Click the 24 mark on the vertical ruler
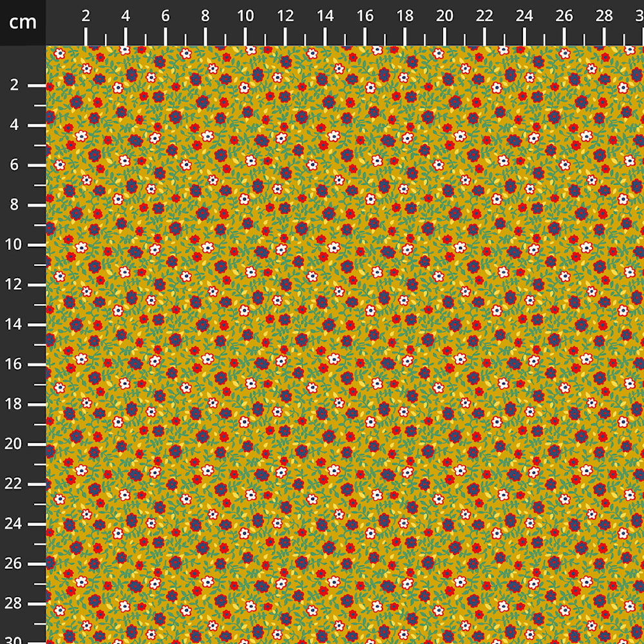 [x=14, y=525]
